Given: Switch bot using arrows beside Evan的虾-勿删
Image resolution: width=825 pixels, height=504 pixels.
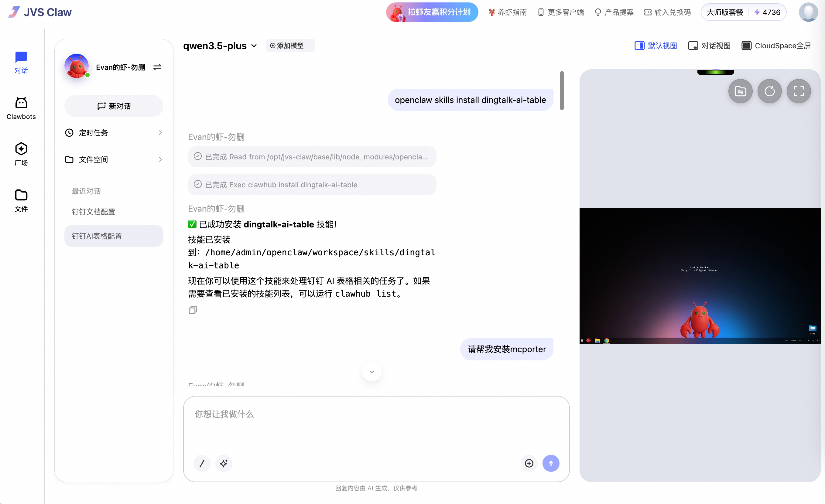Looking at the screenshot, I should [157, 67].
